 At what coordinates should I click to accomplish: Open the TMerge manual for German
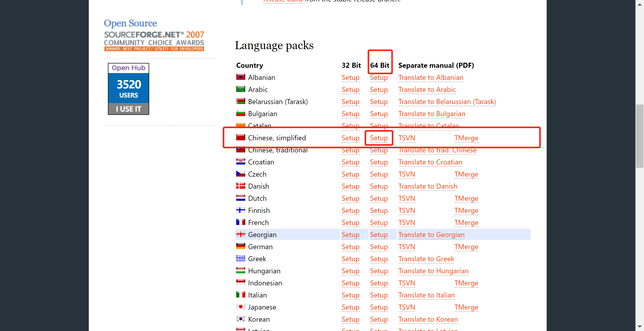[466, 247]
